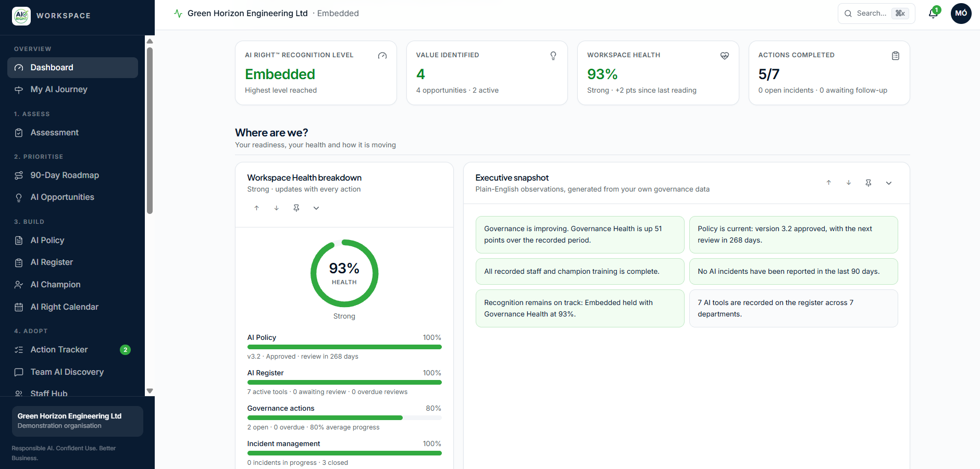Open the 90-Day Roadmap

72,175
